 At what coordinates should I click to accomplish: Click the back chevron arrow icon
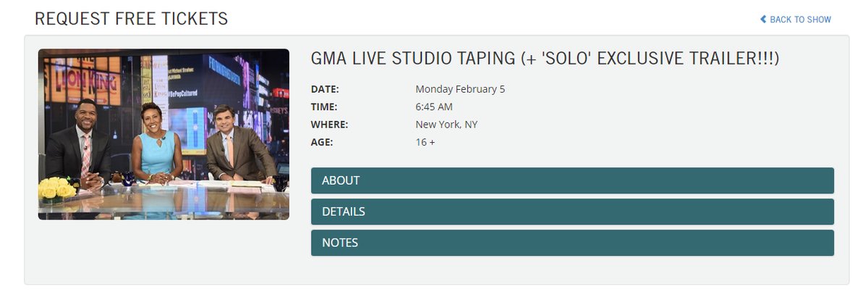pos(763,20)
